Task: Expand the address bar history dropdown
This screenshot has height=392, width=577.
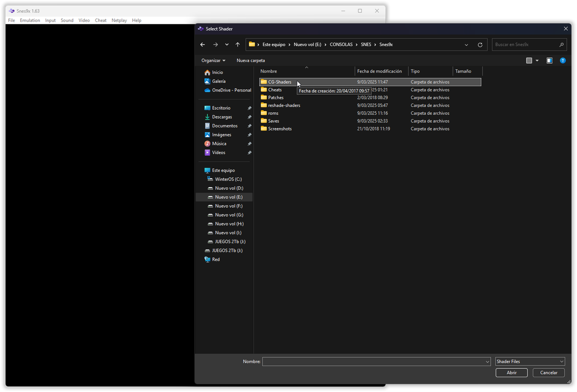Action: (466, 45)
